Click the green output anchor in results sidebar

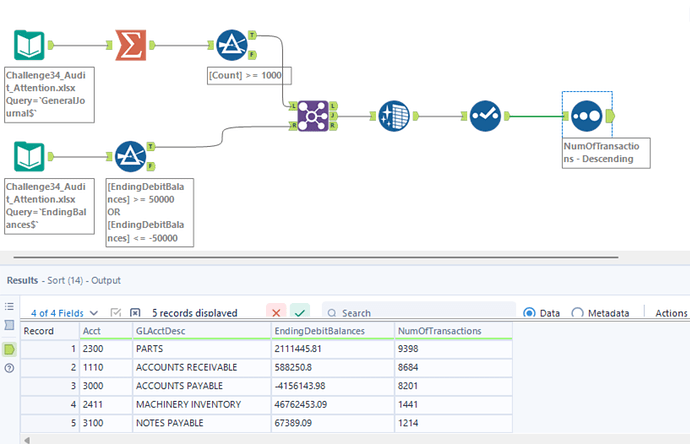click(10, 349)
